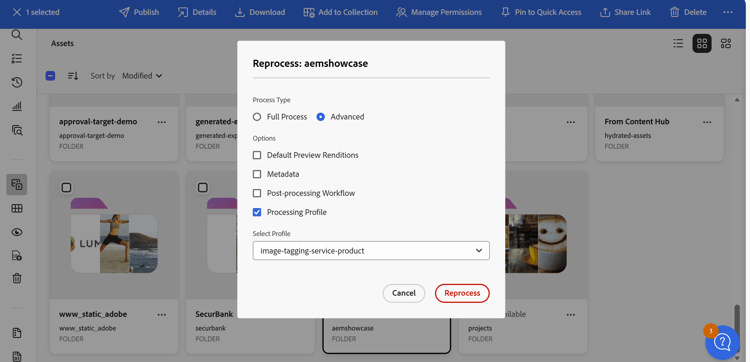Switch to grid card view
750x362 pixels.
coord(702,44)
